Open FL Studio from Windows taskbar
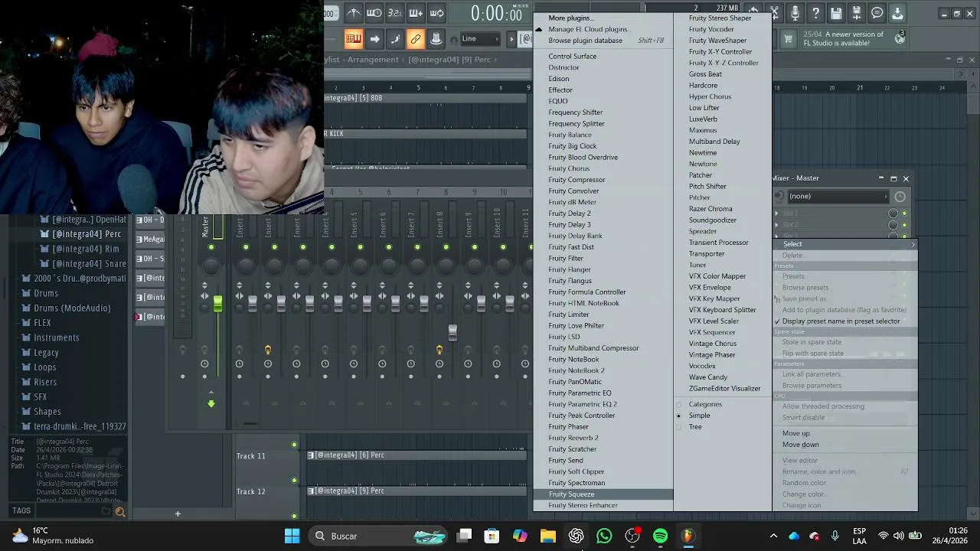 pyautogui.click(x=688, y=536)
